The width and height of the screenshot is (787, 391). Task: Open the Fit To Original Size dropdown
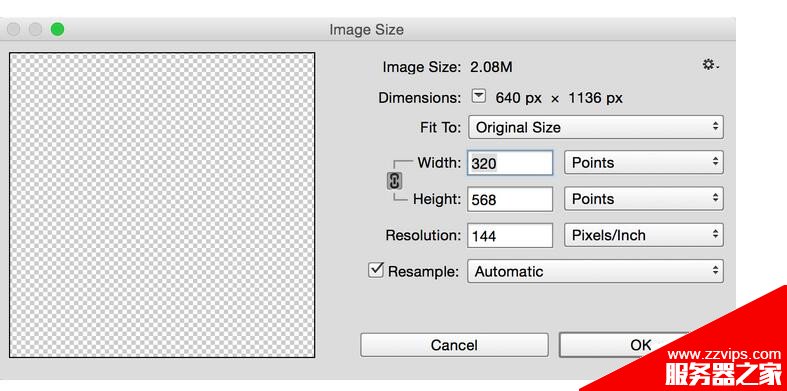[x=596, y=127]
